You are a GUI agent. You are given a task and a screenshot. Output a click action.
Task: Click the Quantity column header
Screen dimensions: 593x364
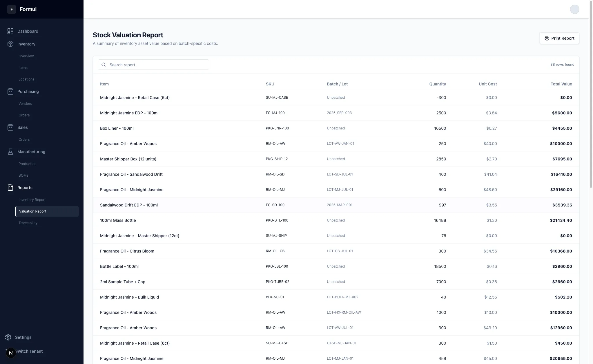pos(437,84)
